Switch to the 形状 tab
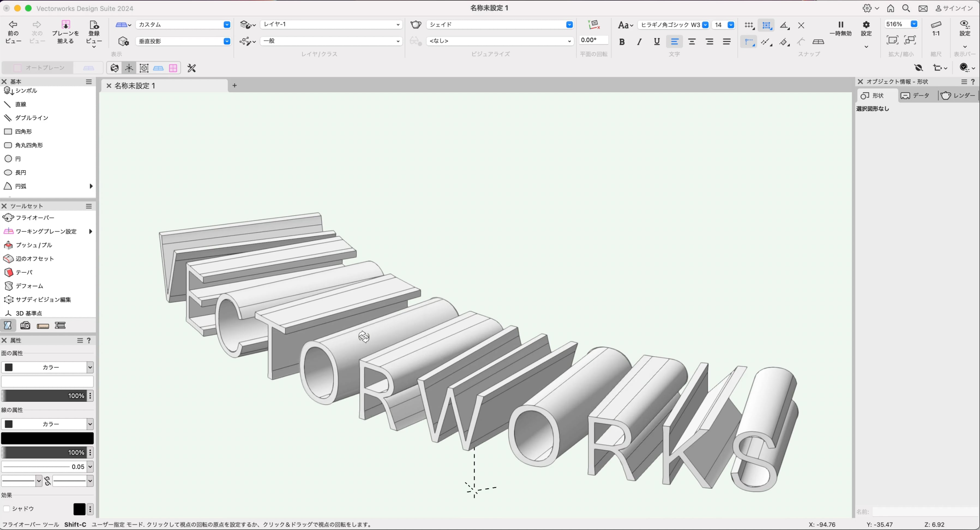Screen dimensions: 980x530 877,96
